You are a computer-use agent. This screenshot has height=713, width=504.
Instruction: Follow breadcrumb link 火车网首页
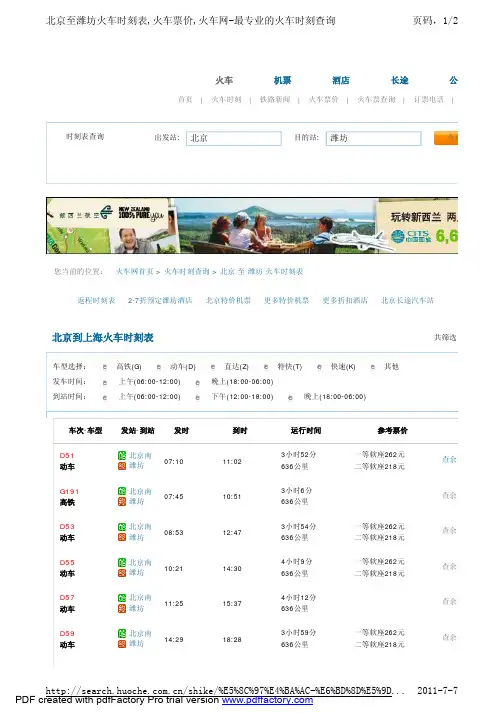(135, 271)
